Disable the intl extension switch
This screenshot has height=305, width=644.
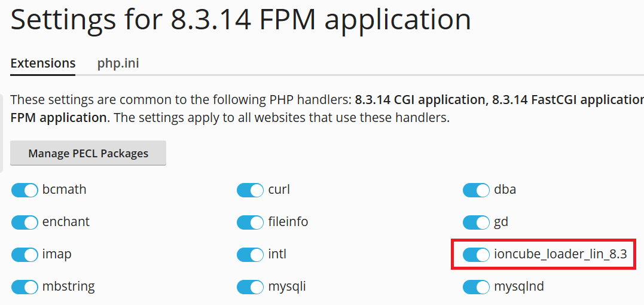[x=250, y=255]
